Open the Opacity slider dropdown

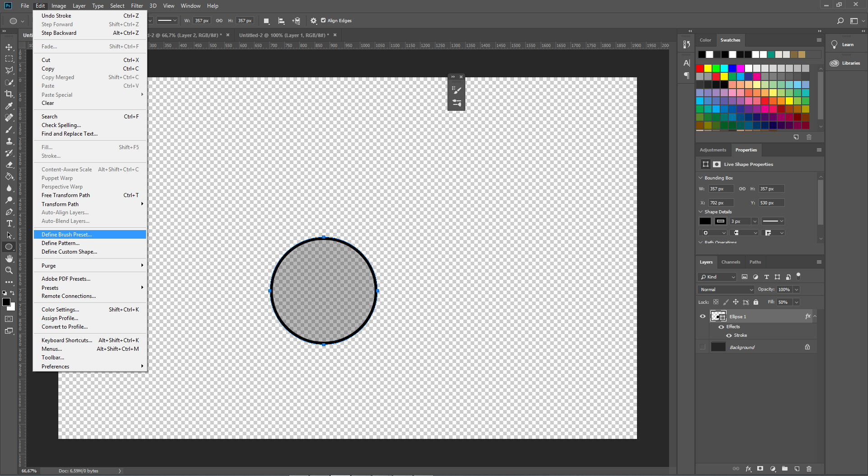point(797,289)
